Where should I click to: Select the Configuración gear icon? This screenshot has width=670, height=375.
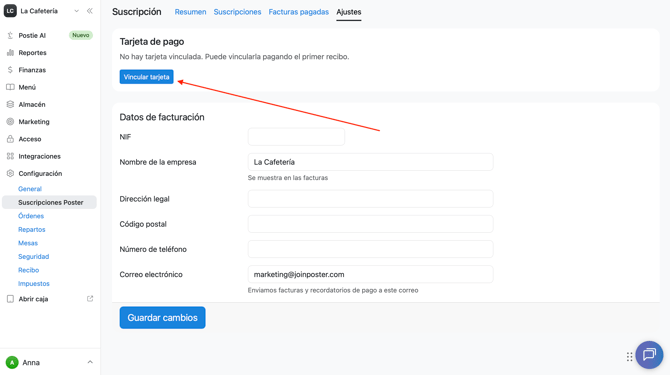tap(10, 173)
